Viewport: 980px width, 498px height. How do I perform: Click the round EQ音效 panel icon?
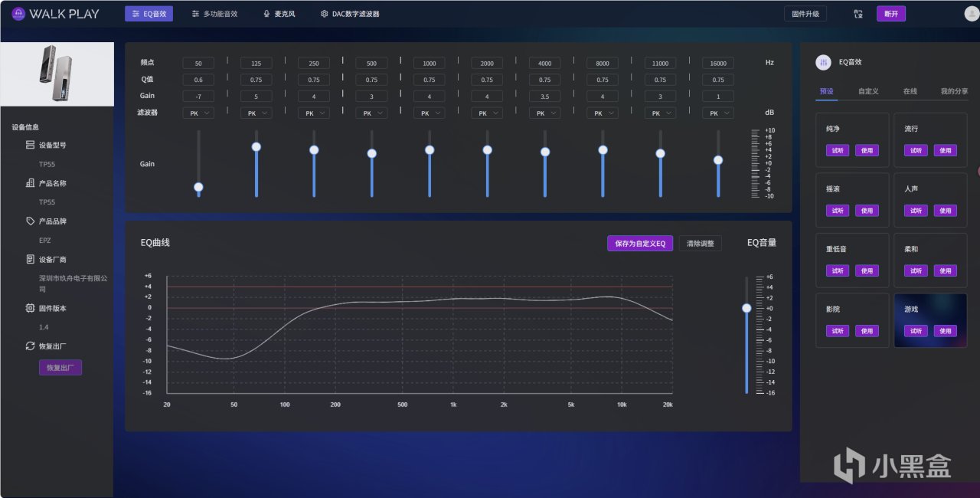[823, 63]
